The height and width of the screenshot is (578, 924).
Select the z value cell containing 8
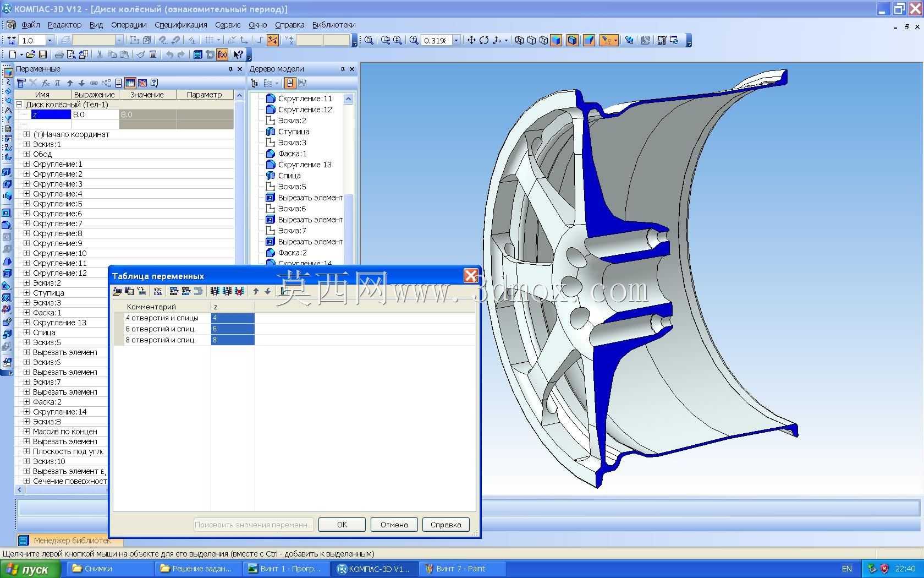point(233,340)
